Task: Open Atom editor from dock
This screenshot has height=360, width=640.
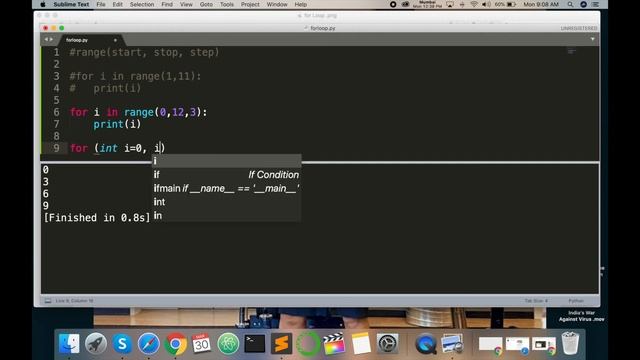Action: 228,343
